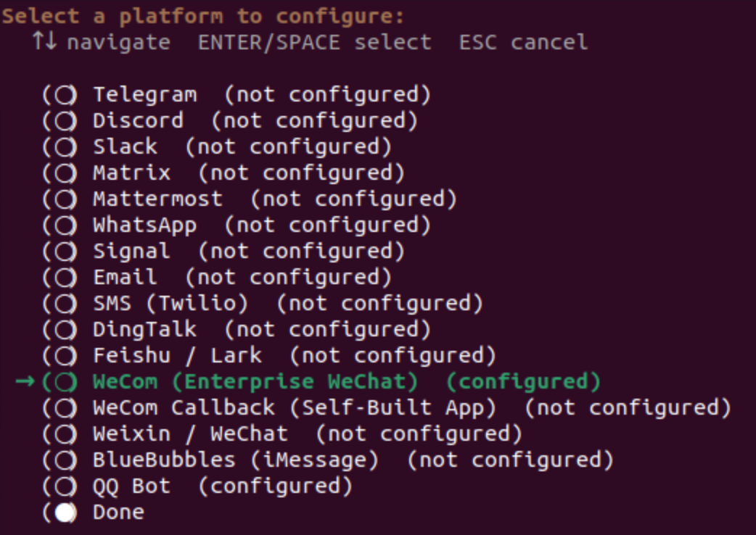Screen dimensions: 756x535
Task: Select the Signal radio button
Action: pos(65,252)
